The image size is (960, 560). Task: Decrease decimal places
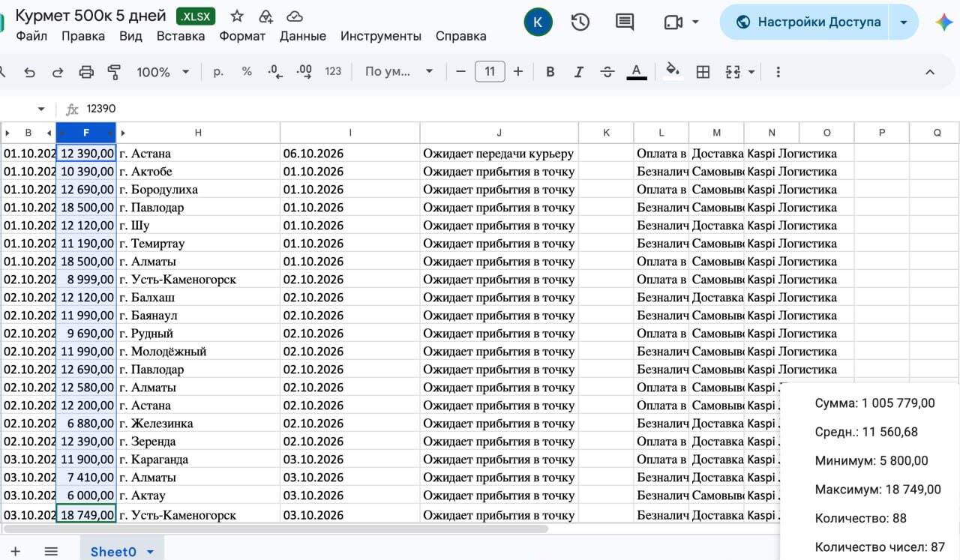click(275, 72)
